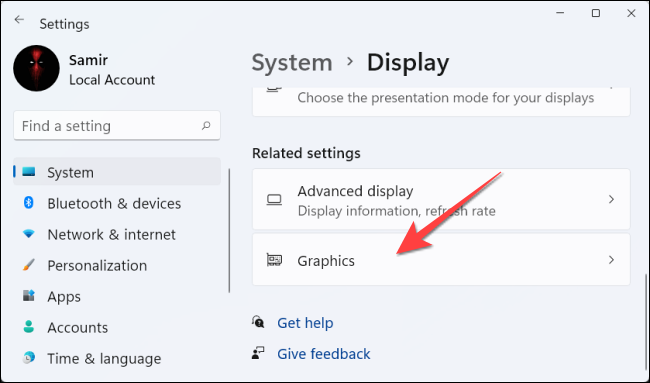This screenshot has width=650, height=383.
Task: Click the System monitor icon
Action: pyautogui.click(x=29, y=172)
